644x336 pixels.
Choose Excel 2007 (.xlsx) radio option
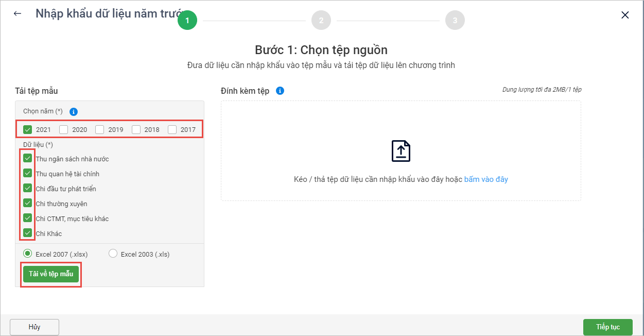(28, 254)
